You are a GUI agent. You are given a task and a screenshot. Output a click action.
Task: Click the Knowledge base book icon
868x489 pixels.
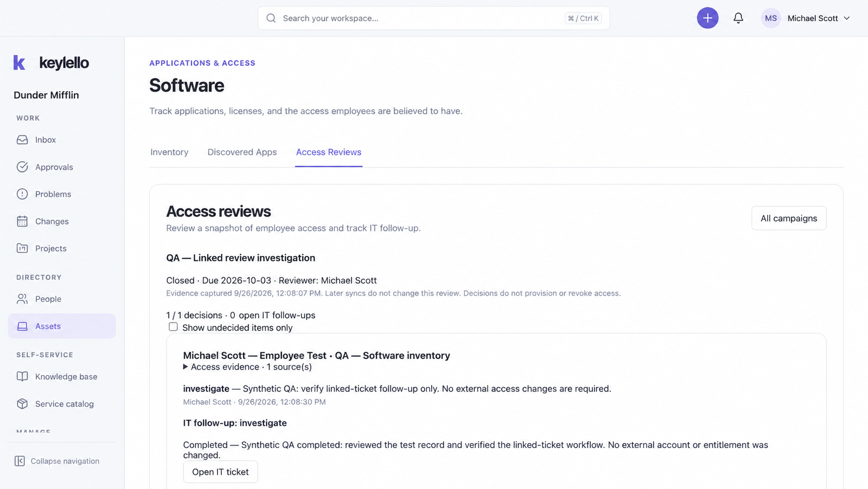(x=22, y=377)
